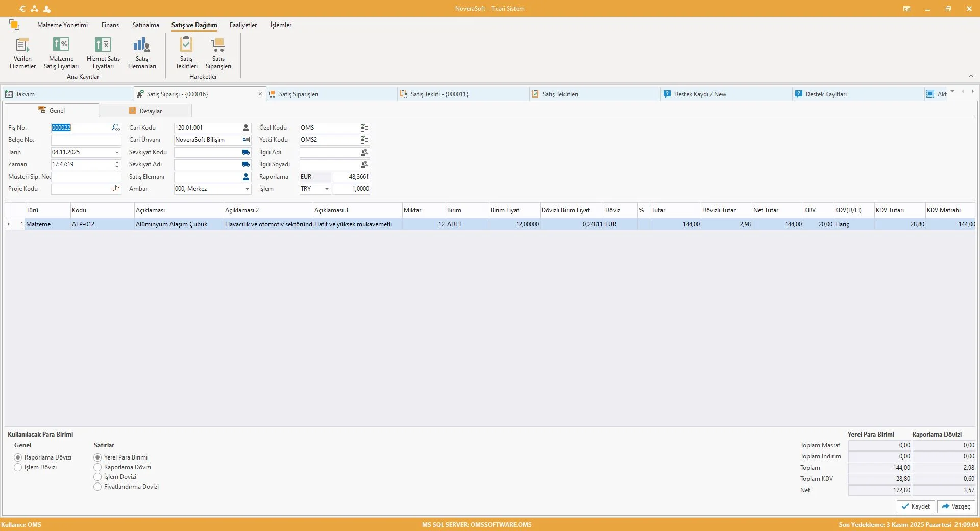Image resolution: width=980 pixels, height=531 pixels.
Task: Click the Kaydet button
Action: tap(916, 506)
